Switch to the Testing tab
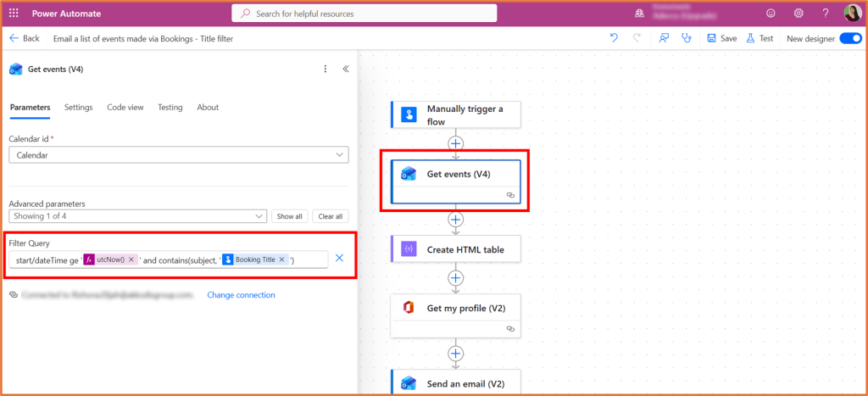This screenshot has width=868, height=396. pos(170,108)
